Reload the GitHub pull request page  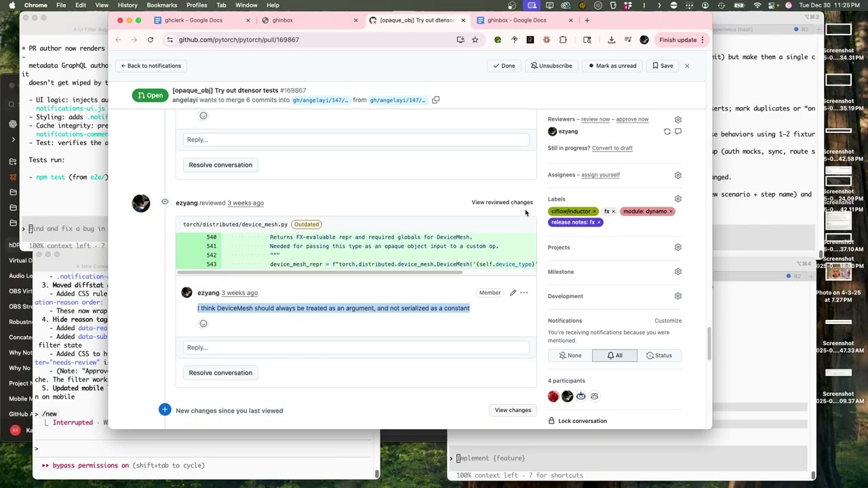click(151, 39)
